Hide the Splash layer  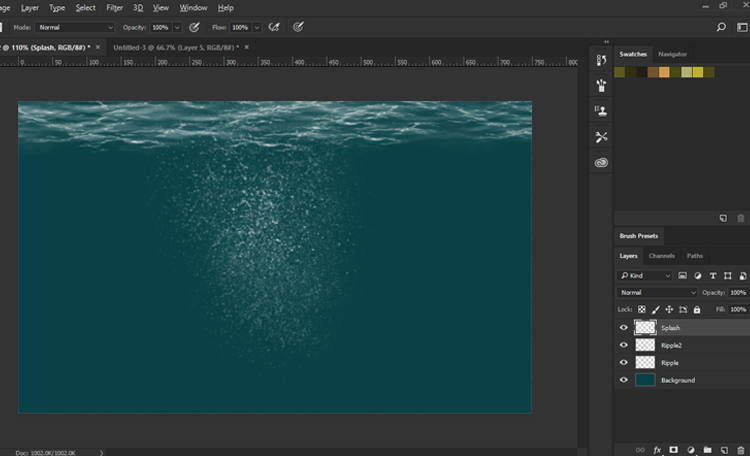(x=624, y=327)
